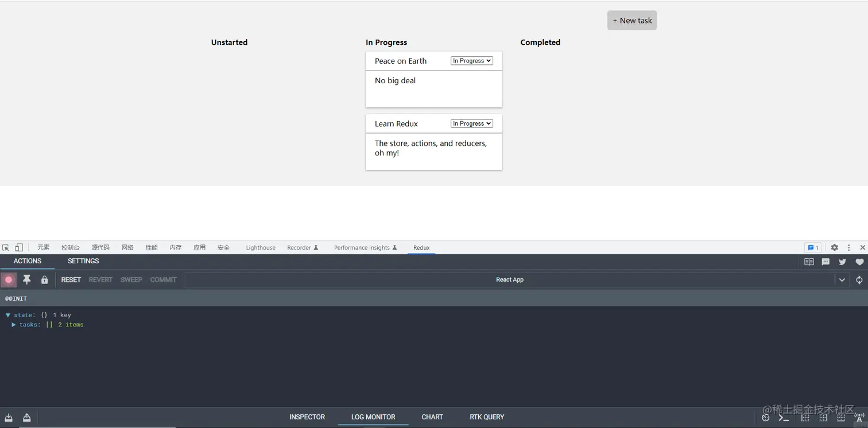Click the persist/timer clock icon
This screenshot has height=428, width=868.
765,418
